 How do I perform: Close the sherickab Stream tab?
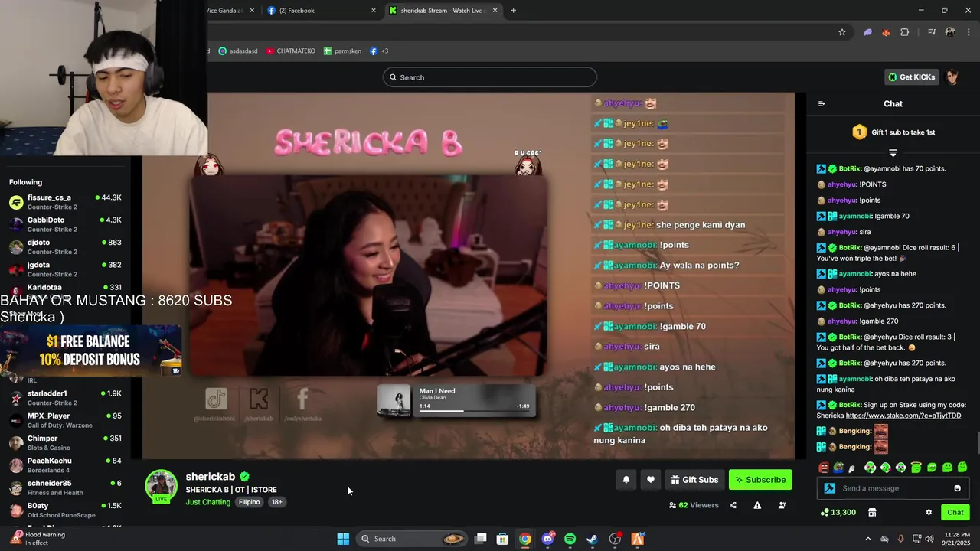coord(495,11)
